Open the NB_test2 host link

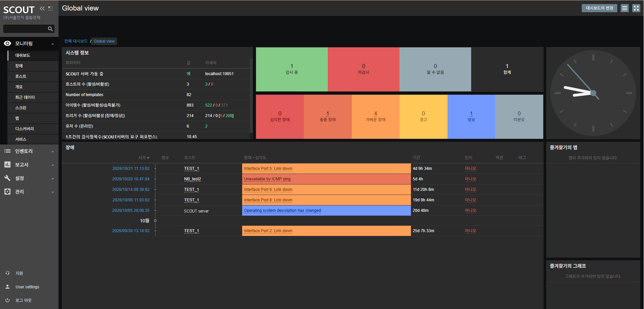coord(192,179)
